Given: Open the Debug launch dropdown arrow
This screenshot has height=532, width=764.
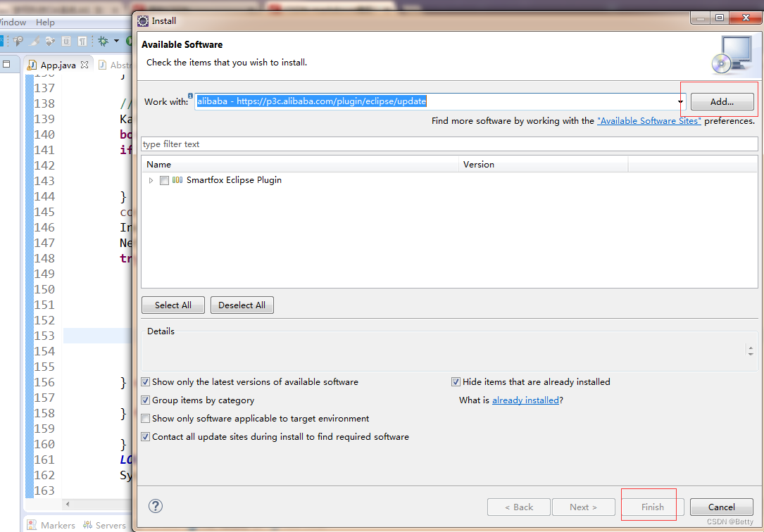Looking at the screenshot, I should point(116,41).
